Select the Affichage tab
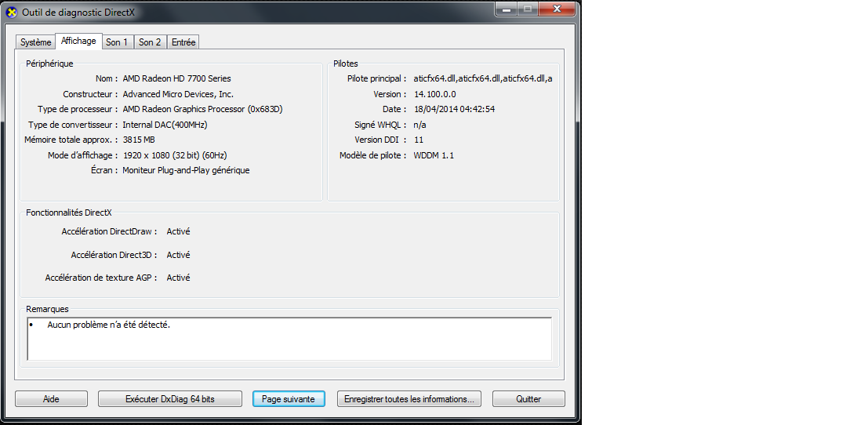Screen dimensions: 868x425 pyautogui.click(x=78, y=41)
